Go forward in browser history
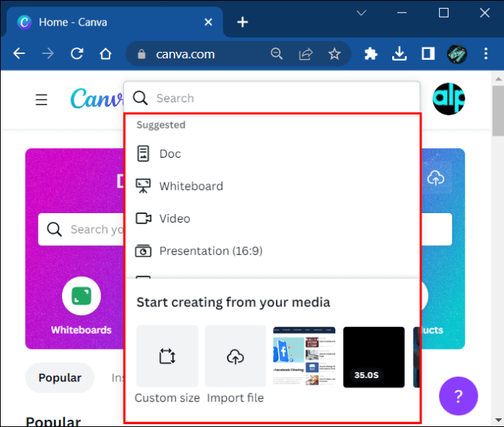 48,53
